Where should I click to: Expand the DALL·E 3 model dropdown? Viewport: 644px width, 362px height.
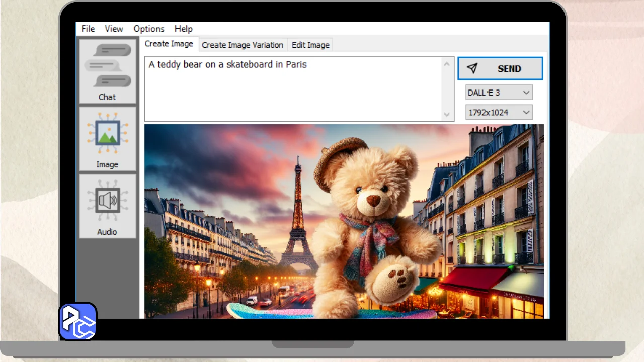tap(499, 93)
